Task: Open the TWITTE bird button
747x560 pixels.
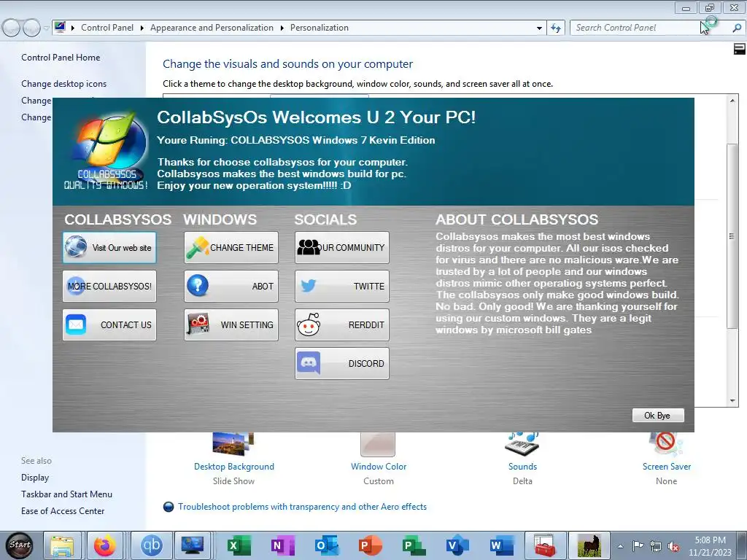Action: [342, 286]
